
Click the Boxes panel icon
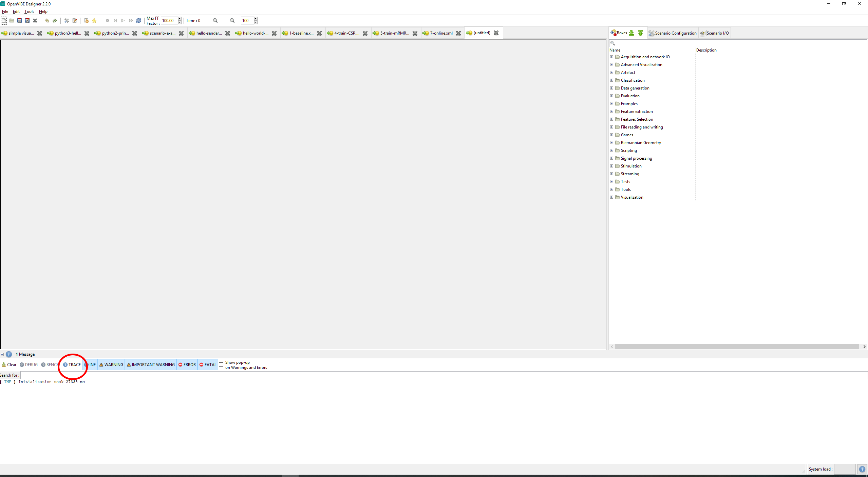[x=613, y=32]
